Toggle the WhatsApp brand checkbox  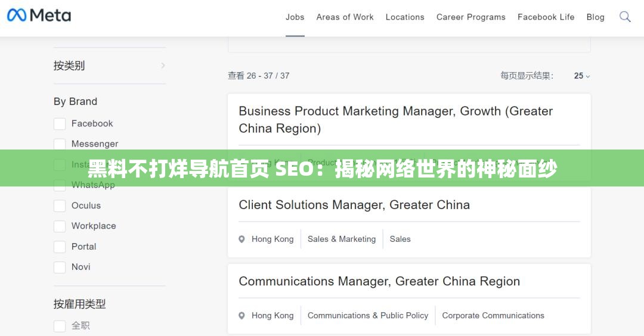click(60, 185)
